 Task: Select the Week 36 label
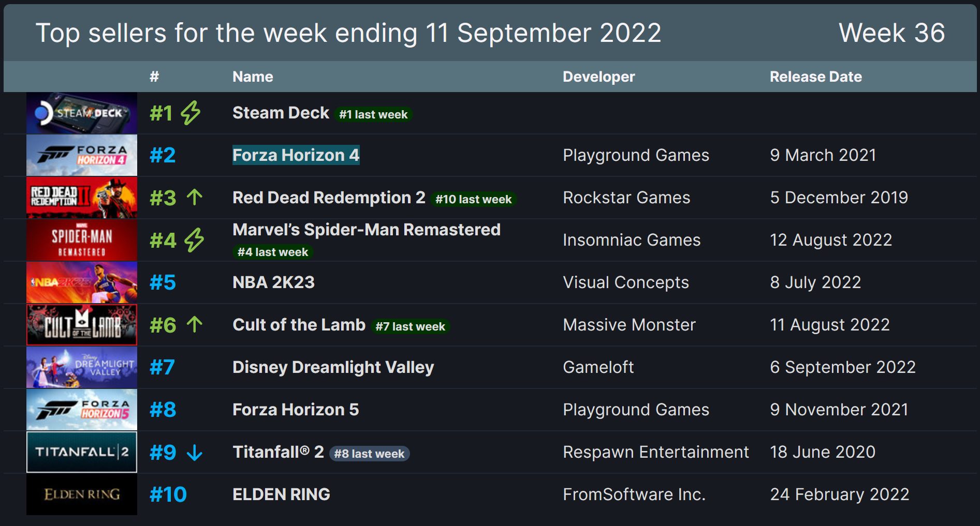coord(892,34)
